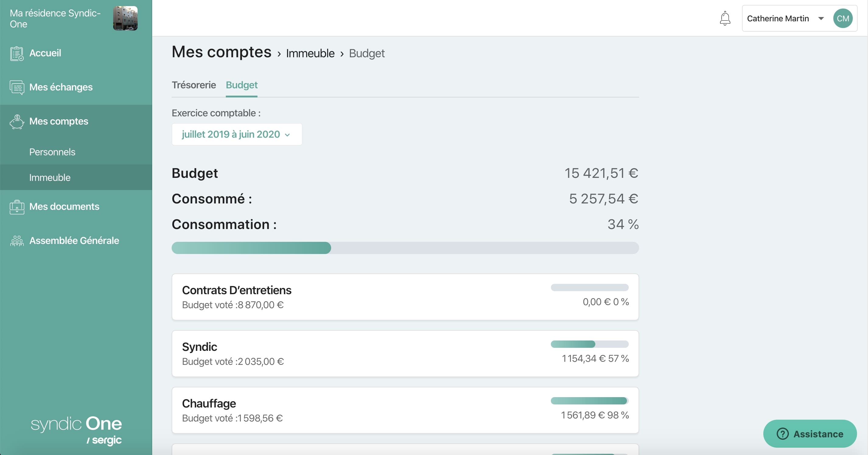Viewport: 868px width, 455px height.
Task: Click the Syndic 57 % progress bar
Action: [x=590, y=344]
